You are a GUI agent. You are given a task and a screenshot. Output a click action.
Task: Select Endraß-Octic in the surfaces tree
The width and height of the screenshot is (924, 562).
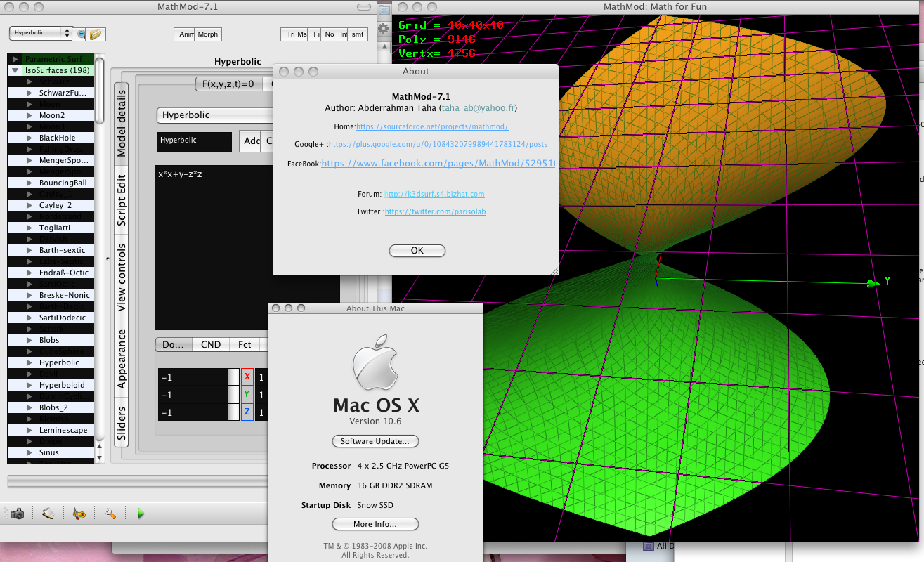(x=64, y=273)
